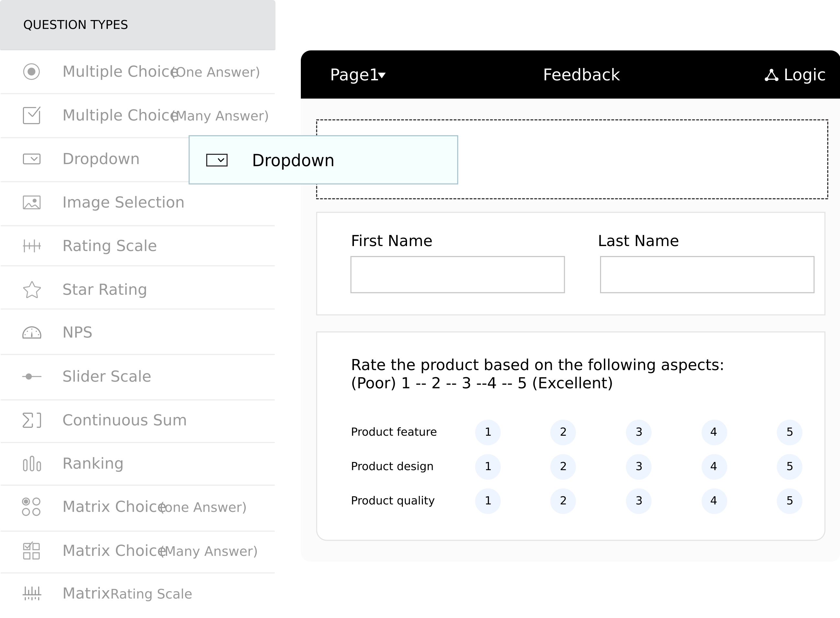Click the Slider Scale icon
Image resolution: width=840 pixels, height=618 pixels.
click(32, 376)
